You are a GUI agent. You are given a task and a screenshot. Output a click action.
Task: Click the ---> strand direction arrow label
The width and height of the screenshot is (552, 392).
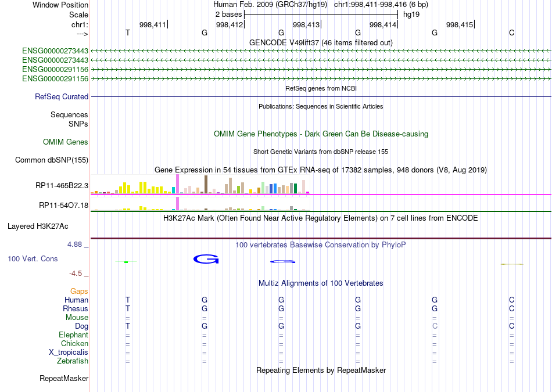[83, 34]
